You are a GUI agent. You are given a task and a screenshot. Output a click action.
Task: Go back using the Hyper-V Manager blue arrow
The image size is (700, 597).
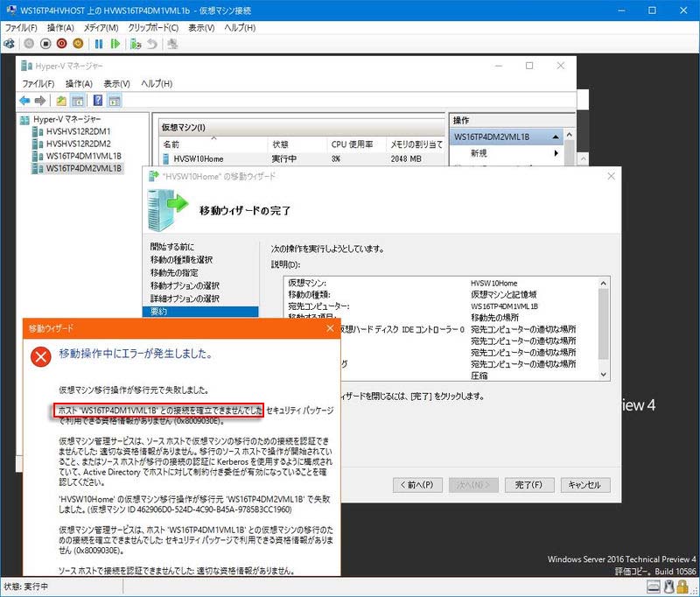24,101
